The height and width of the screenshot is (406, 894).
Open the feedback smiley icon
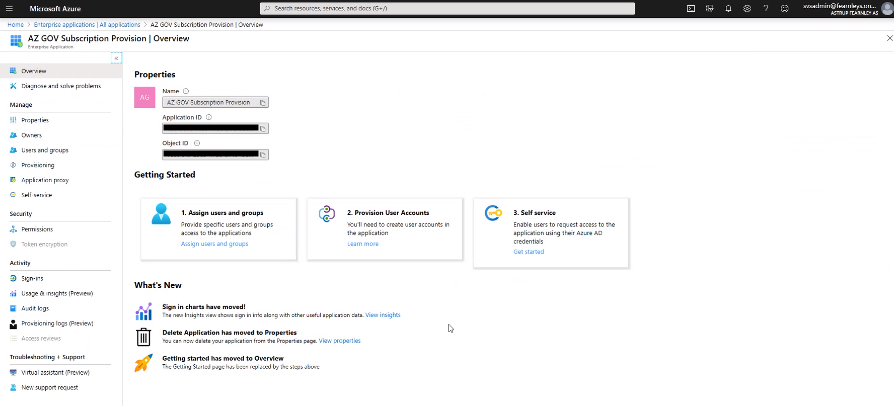785,9
